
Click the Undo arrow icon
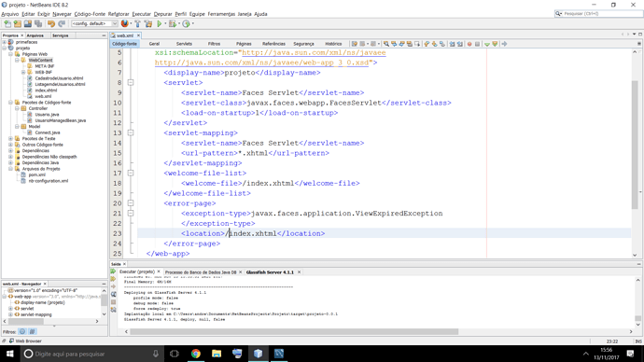pyautogui.click(x=51, y=24)
